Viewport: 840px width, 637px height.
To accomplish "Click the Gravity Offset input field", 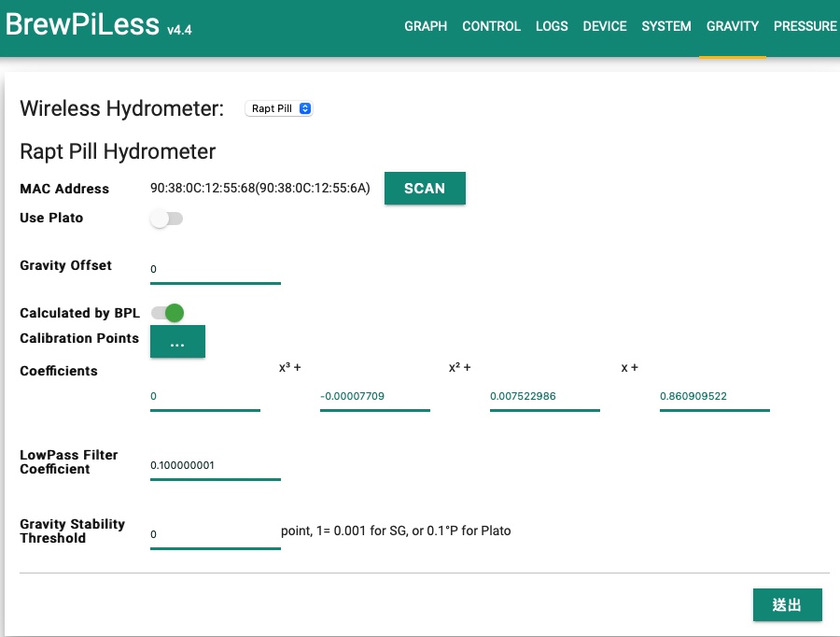I will click(x=216, y=270).
